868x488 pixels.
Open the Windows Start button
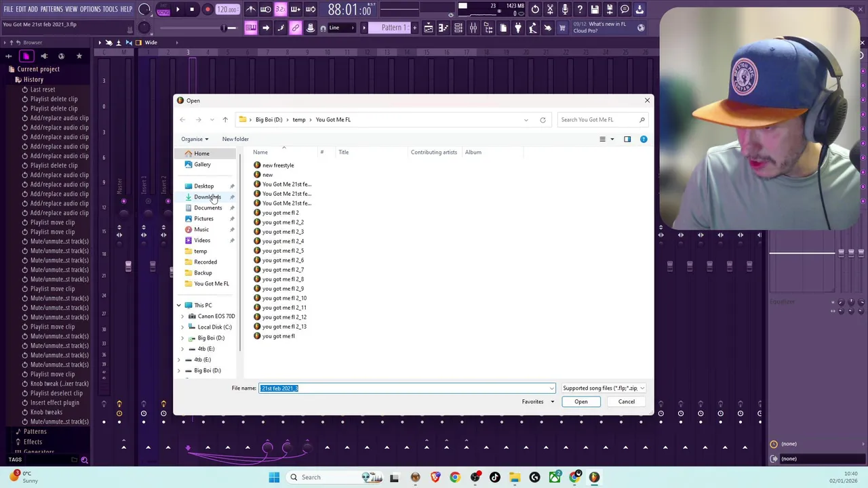pyautogui.click(x=274, y=477)
